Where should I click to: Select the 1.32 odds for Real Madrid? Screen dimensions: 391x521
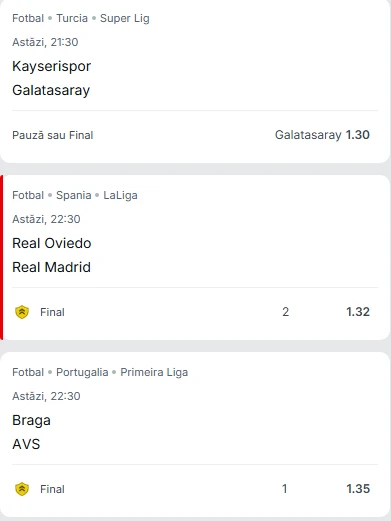[358, 312]
